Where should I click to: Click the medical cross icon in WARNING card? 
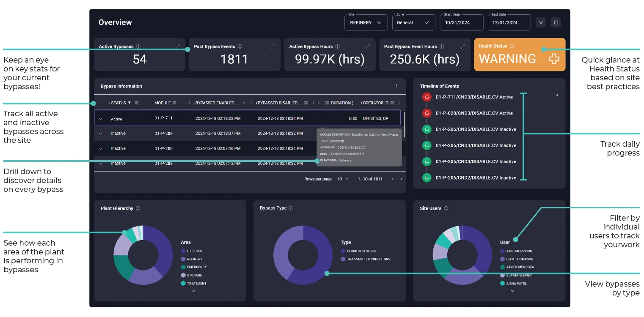tap(554, 59)
